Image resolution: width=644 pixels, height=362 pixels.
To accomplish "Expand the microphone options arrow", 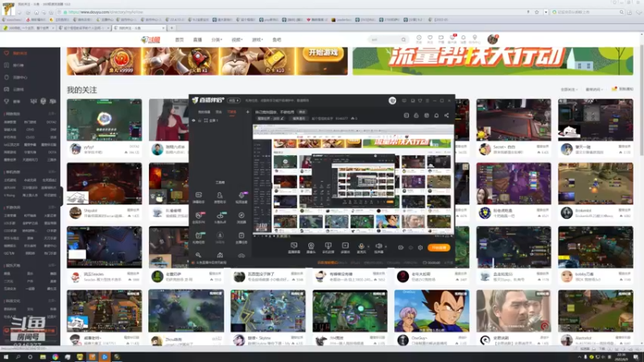I will (368, 247).
